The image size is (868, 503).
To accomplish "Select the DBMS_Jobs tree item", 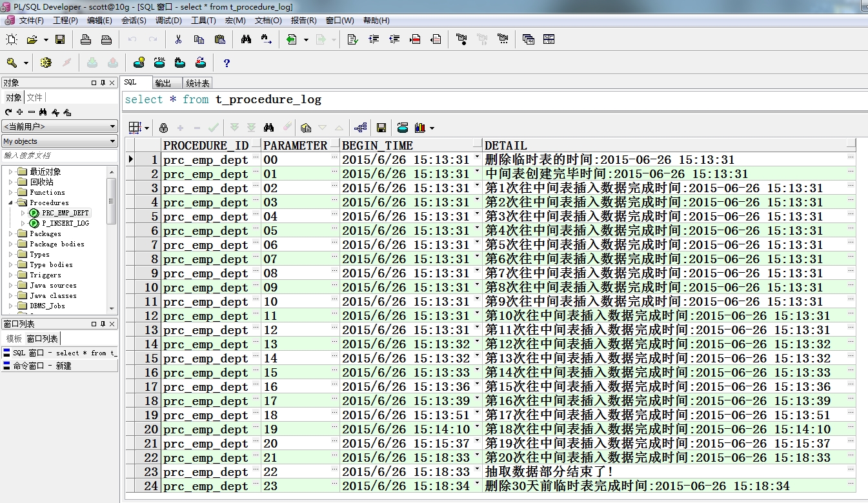I will [47, 306].
